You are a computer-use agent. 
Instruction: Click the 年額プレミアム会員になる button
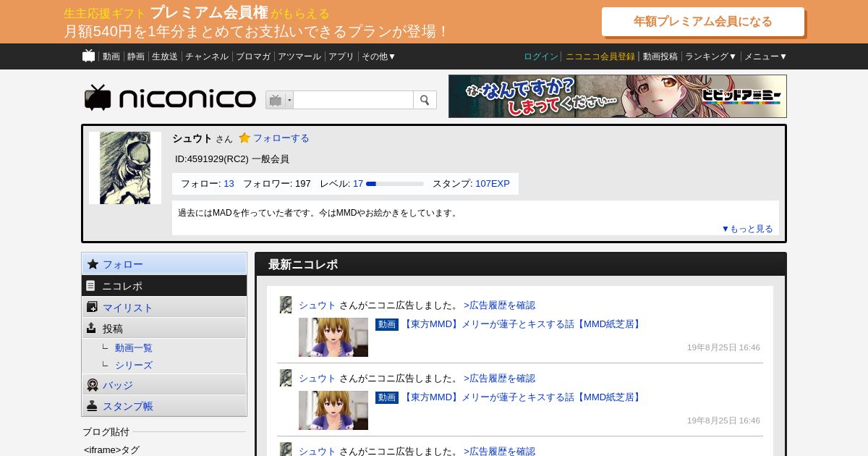703,22
